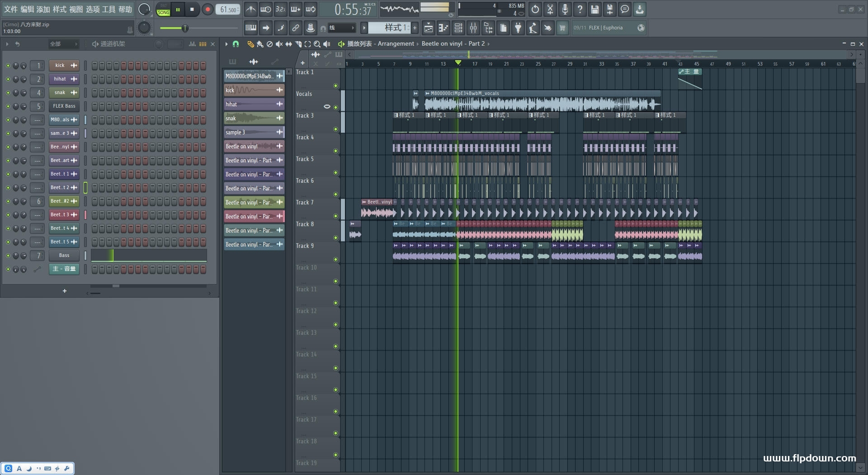This screenshot has width=868, height=475.
Task: Mute the Vocals track green indicator
Action: point(335,107)
